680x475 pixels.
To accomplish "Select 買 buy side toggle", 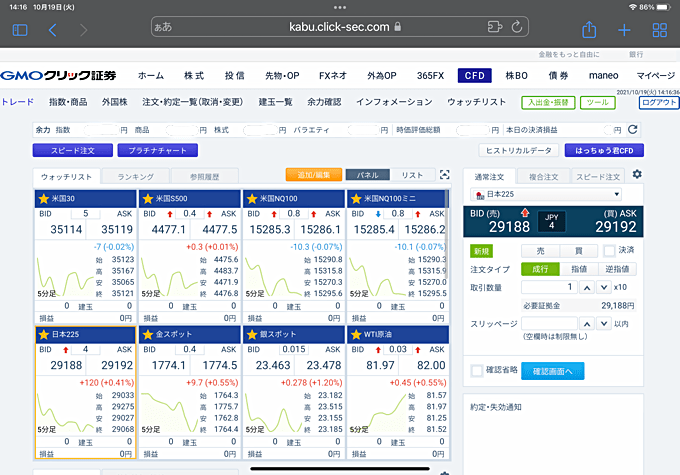I will pos(579,251).
